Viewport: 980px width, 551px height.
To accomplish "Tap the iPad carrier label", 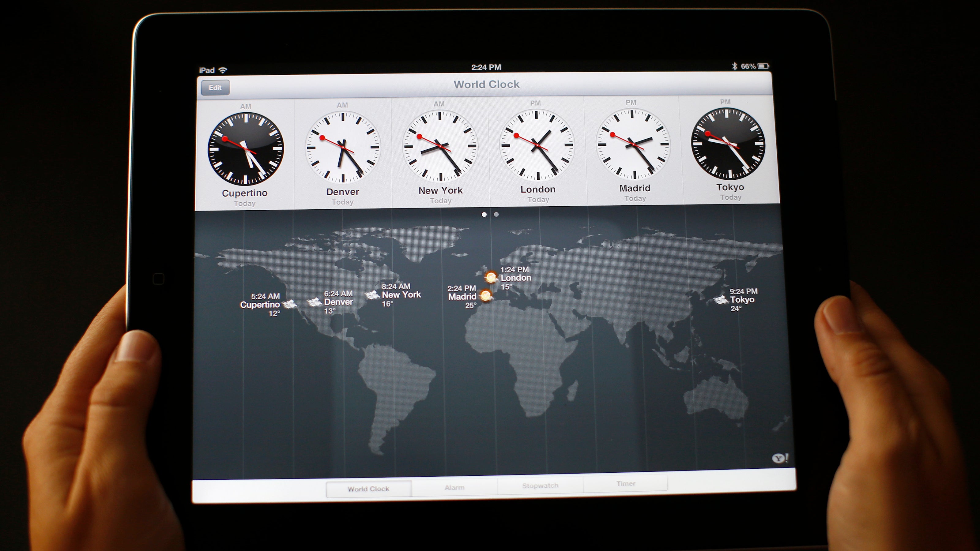I will point(207,70).
